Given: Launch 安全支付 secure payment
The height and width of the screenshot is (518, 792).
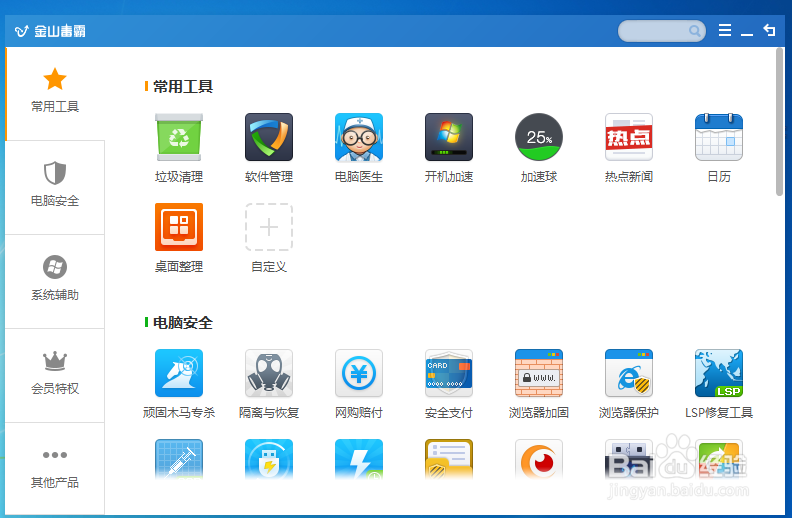Looking at the screenshot, I should (449, 373).
